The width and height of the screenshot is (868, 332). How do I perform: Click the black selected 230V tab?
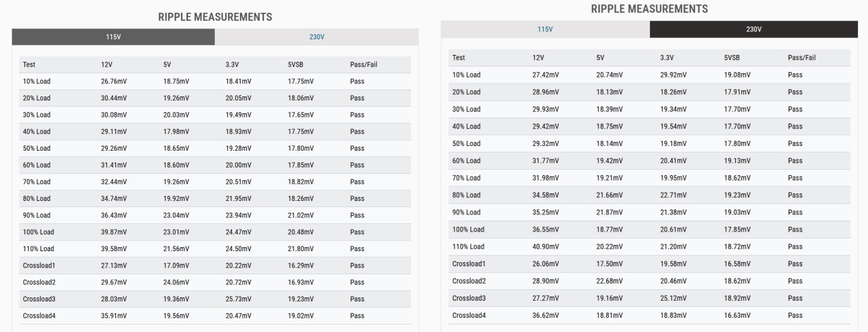(753, 29)
